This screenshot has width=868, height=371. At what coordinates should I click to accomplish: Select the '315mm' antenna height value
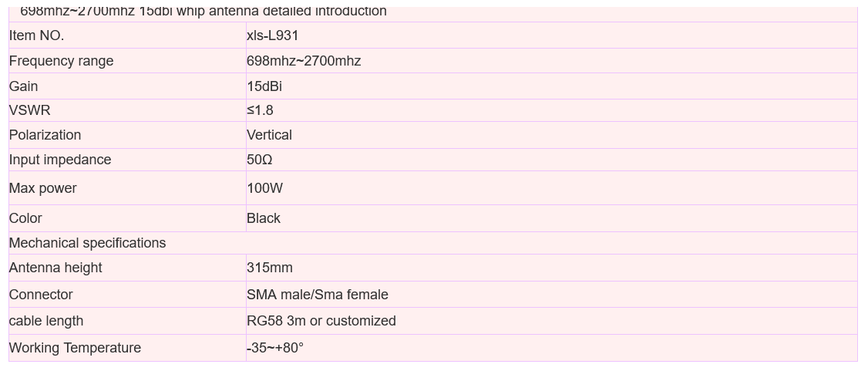(270, 268)
